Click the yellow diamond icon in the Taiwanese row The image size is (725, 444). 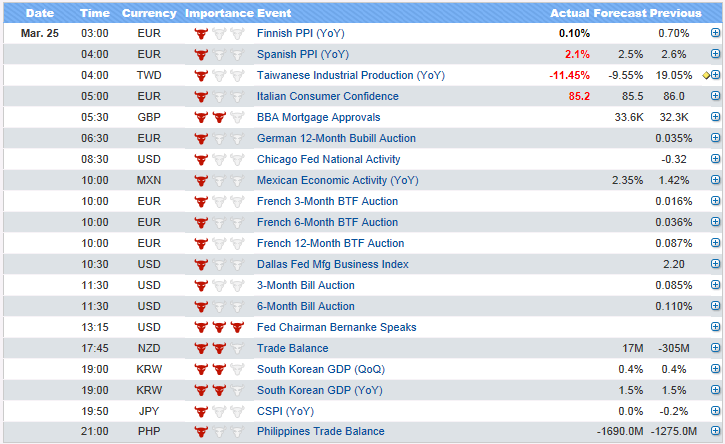point(706,75)
